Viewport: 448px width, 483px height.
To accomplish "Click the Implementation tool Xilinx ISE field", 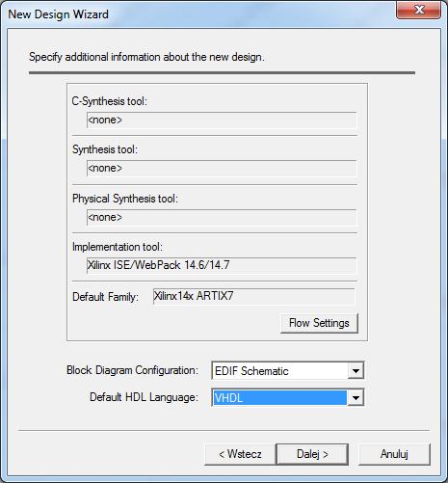I will click(x=222, y=265).
